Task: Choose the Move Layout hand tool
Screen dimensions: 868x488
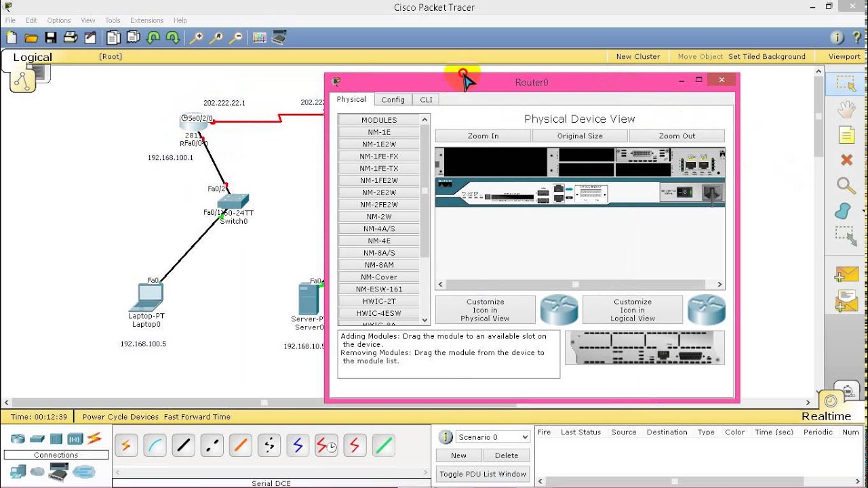Action: (x=846, y=109)
